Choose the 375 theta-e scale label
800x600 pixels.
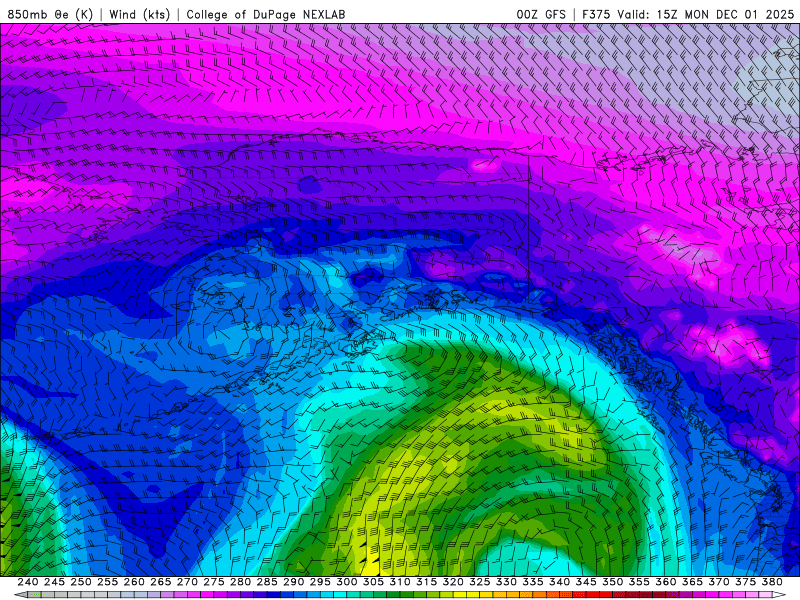point(745,582)
